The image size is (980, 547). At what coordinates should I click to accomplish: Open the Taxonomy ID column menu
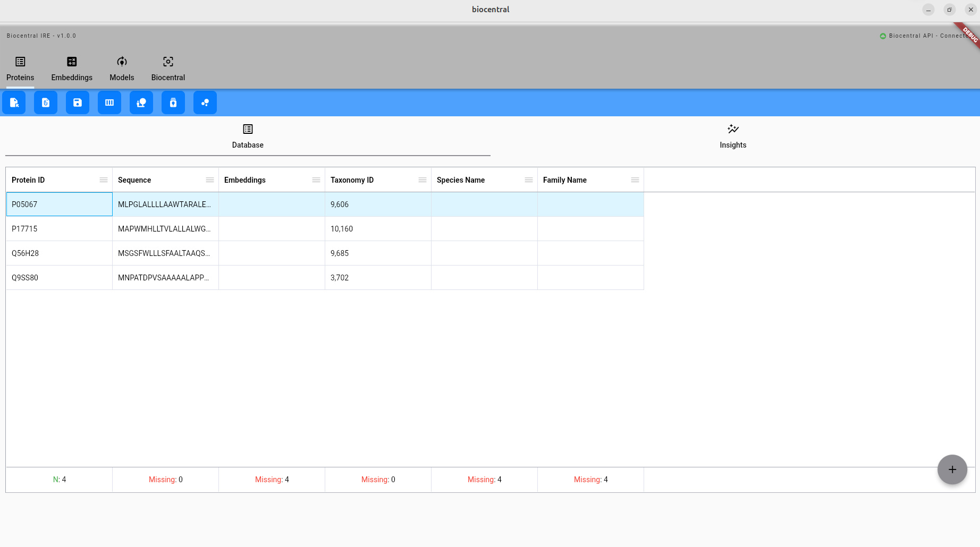click(423, 180)
